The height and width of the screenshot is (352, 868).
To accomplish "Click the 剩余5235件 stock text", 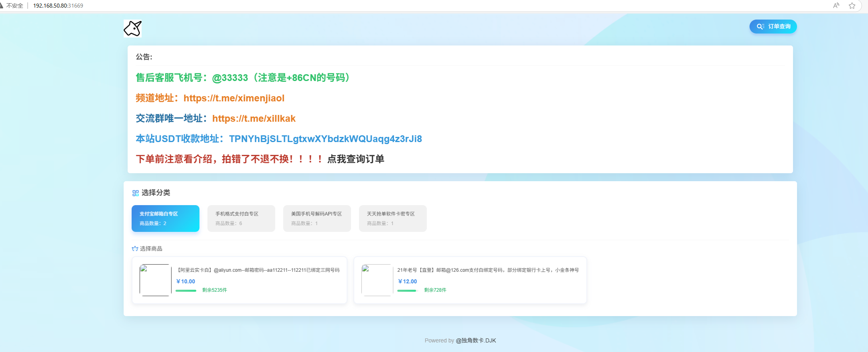I will (x=215, y=290).
